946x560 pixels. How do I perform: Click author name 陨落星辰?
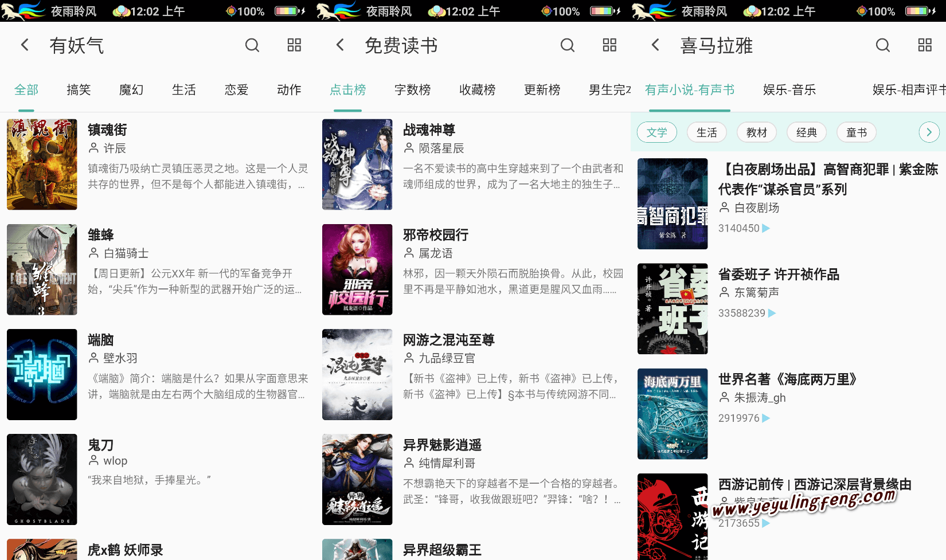(x=441, y=148)
